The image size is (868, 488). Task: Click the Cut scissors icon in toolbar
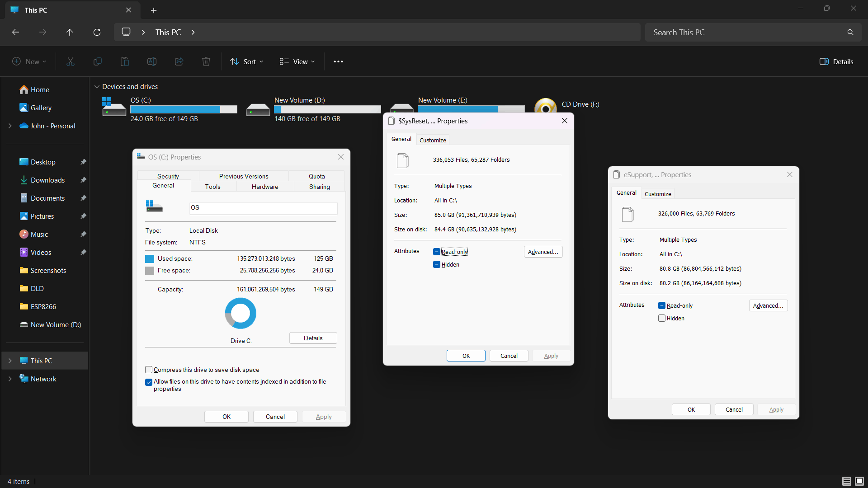pos(70,62)
